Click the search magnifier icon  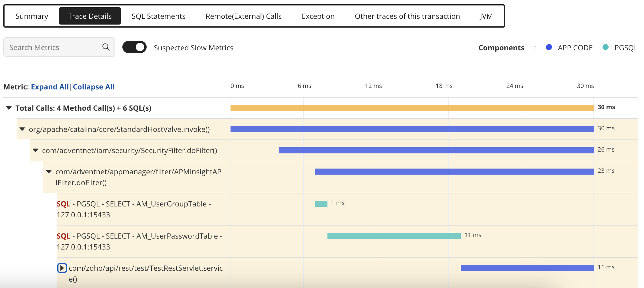pos(106,47)
